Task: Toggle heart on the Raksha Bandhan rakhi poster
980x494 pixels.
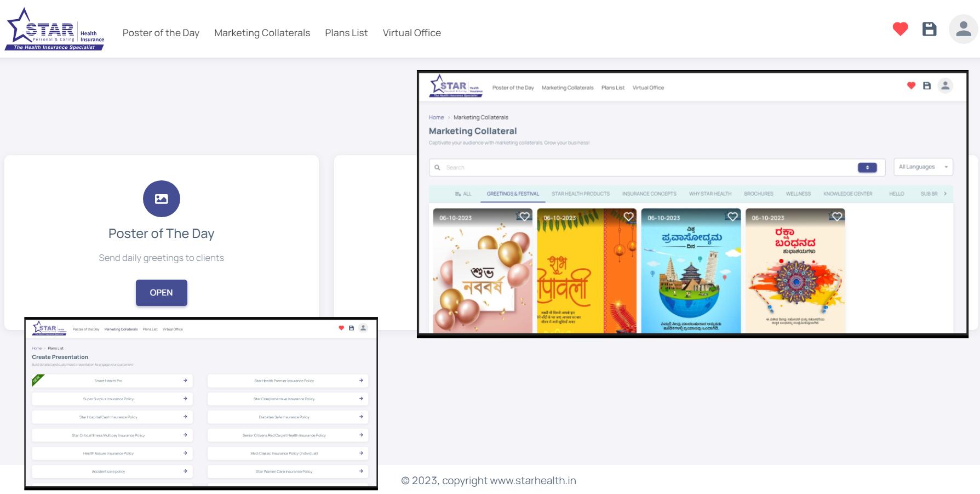Action: pos(836,217)
